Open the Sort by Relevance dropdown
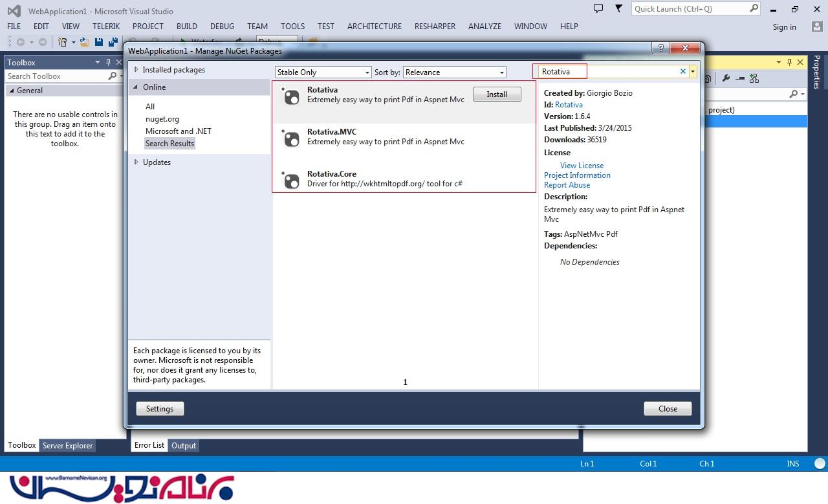The height and width of the screenshot is (504, 828). click(455, 72)
